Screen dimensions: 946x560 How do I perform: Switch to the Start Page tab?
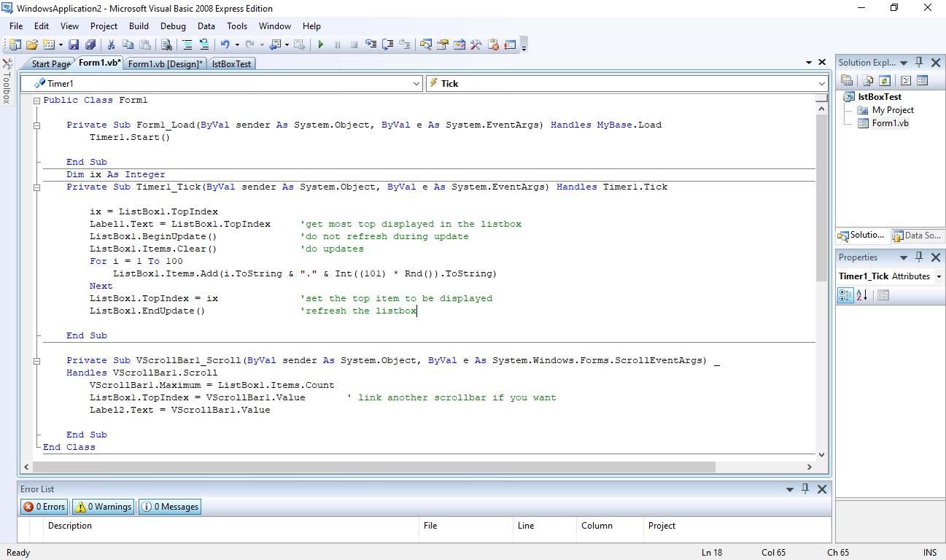click(50, 64)
